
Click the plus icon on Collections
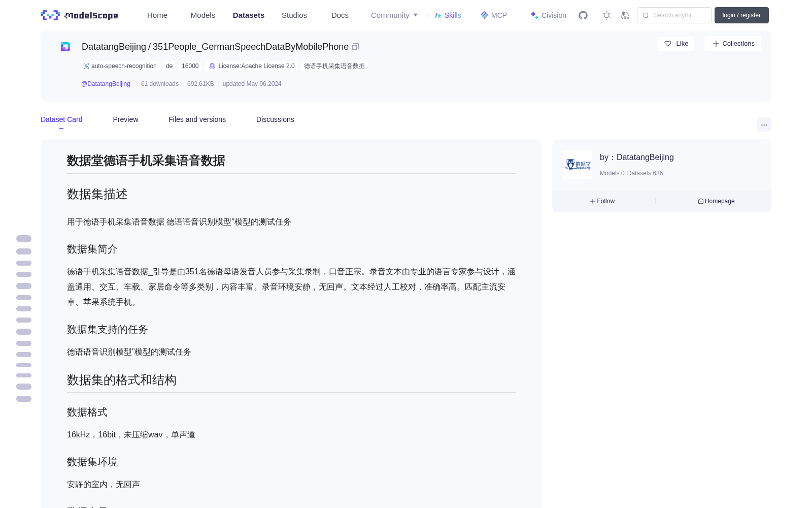pos(716,44)
